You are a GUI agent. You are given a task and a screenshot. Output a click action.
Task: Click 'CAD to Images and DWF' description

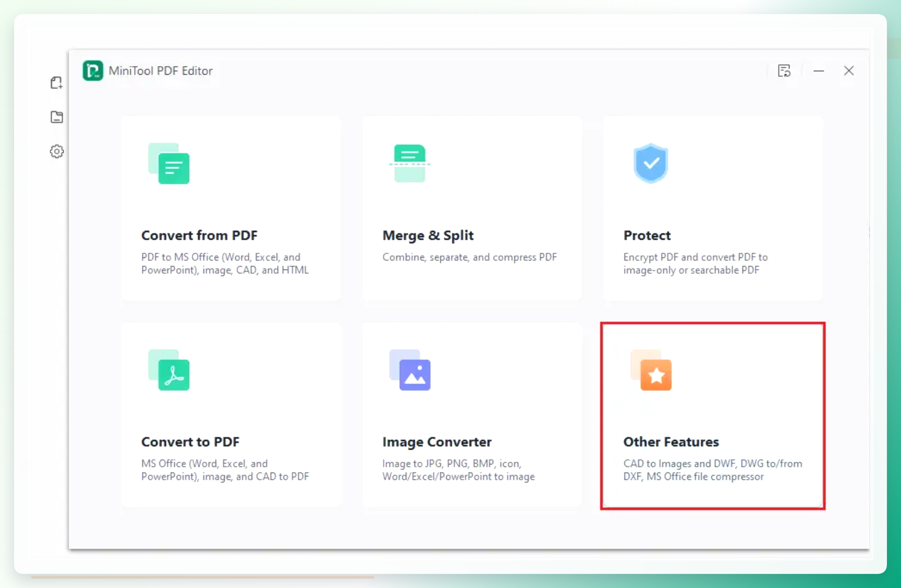(x=713, y=470)
